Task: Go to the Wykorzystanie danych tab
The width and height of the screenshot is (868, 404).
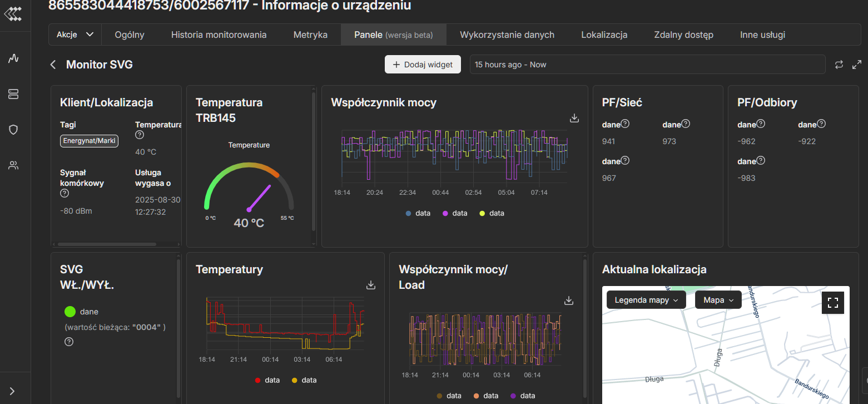Action: tap(507, 35)
